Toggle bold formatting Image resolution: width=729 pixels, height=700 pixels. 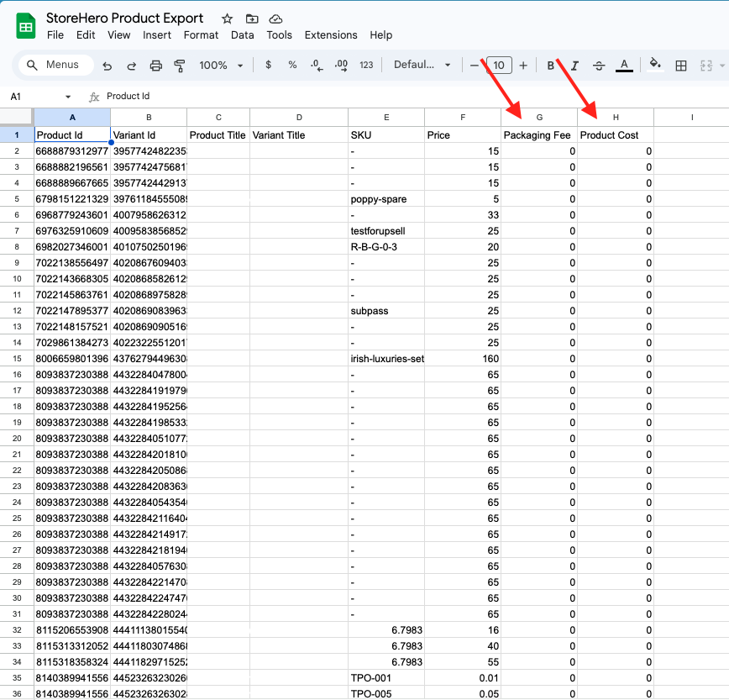point(551,66)
